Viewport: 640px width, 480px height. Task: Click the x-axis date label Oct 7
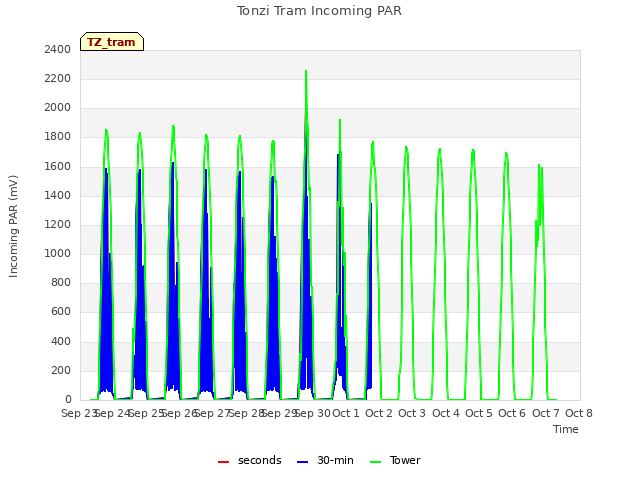coord(546,413)
